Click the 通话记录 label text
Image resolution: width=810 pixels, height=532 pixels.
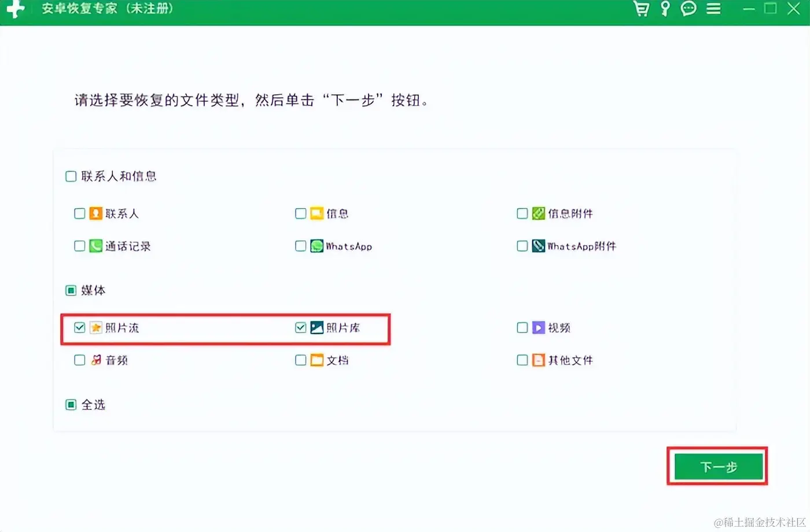(128, 246)
